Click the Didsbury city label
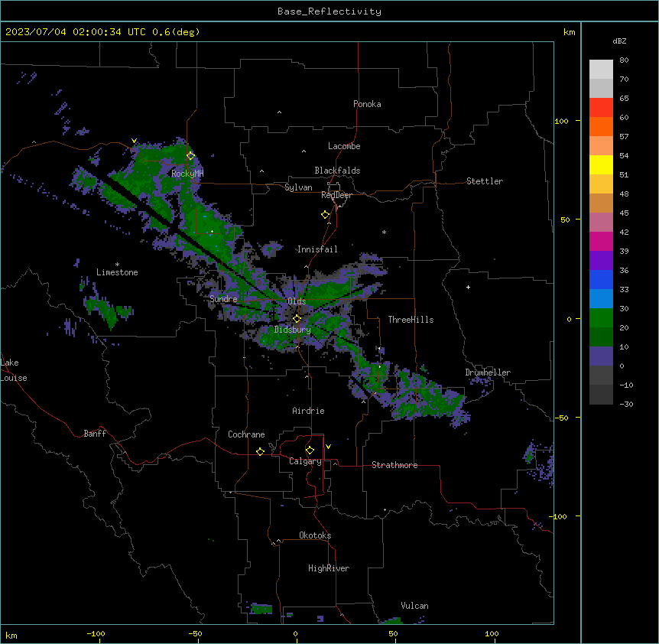The height and width of the screenshot is (644, 659). (x=293, y=330)
